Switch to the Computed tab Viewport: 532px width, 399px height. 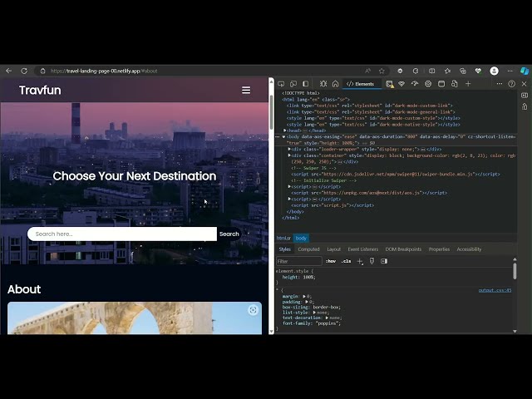point(308,249)
